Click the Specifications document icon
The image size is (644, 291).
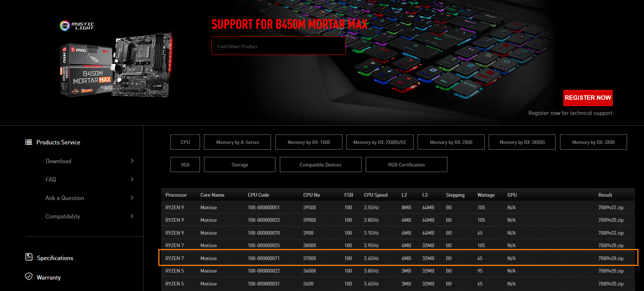click(29, 257)
